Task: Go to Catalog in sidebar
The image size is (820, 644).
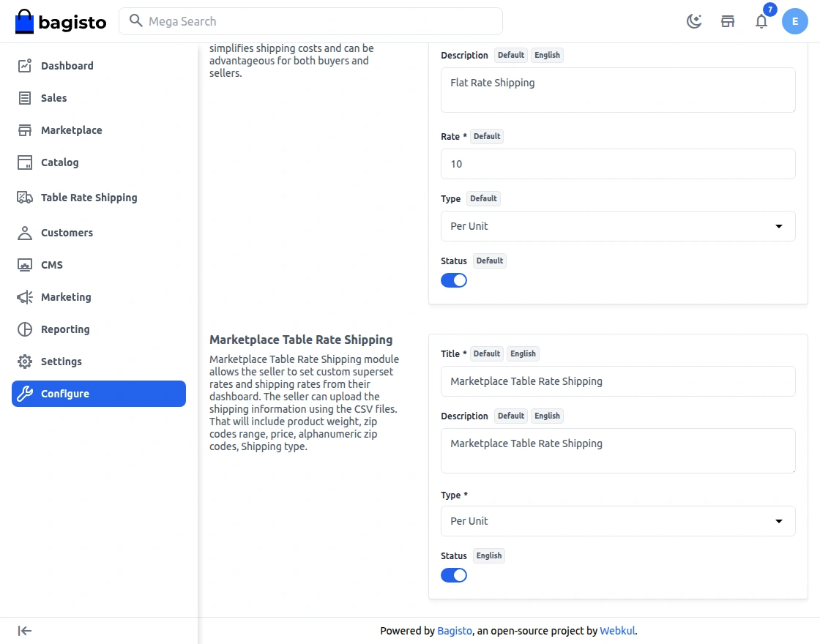Action: (59, 162)
